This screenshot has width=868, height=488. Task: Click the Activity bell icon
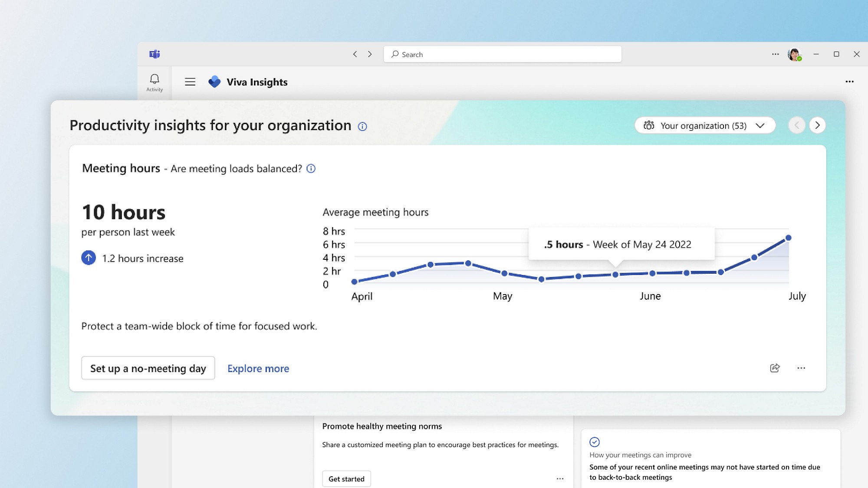click(x=155, y=79)
